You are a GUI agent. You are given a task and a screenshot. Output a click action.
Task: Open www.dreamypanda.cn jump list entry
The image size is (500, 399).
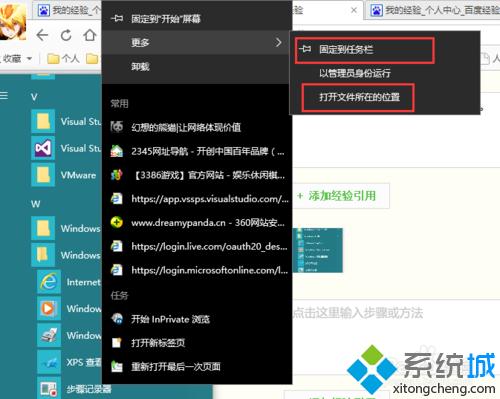point(197,222)
